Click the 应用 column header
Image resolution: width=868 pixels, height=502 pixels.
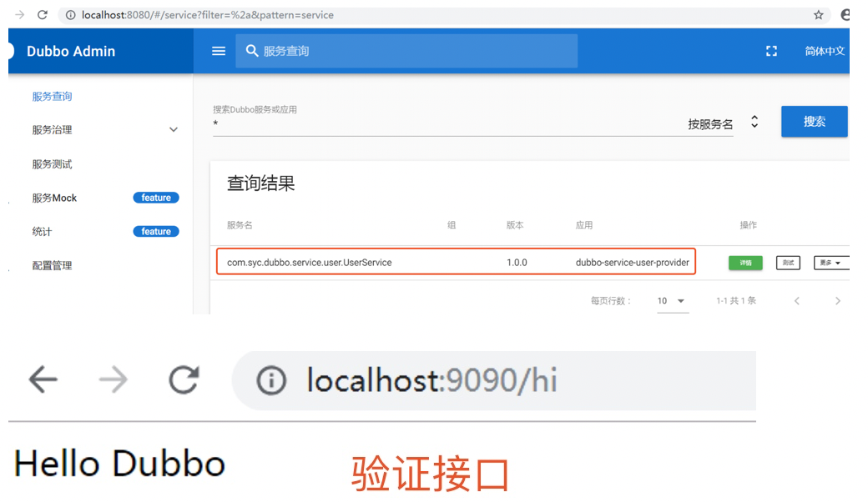coord(584,225)
